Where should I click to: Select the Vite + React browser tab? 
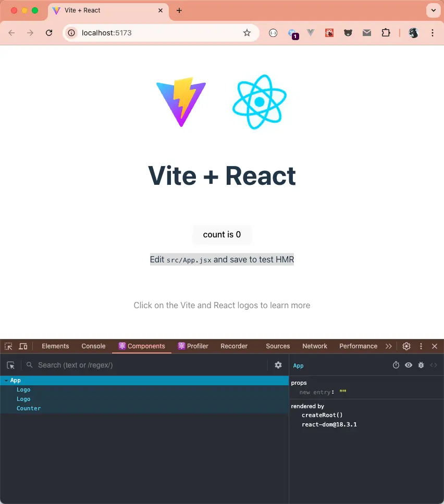[x=108, y=10]
